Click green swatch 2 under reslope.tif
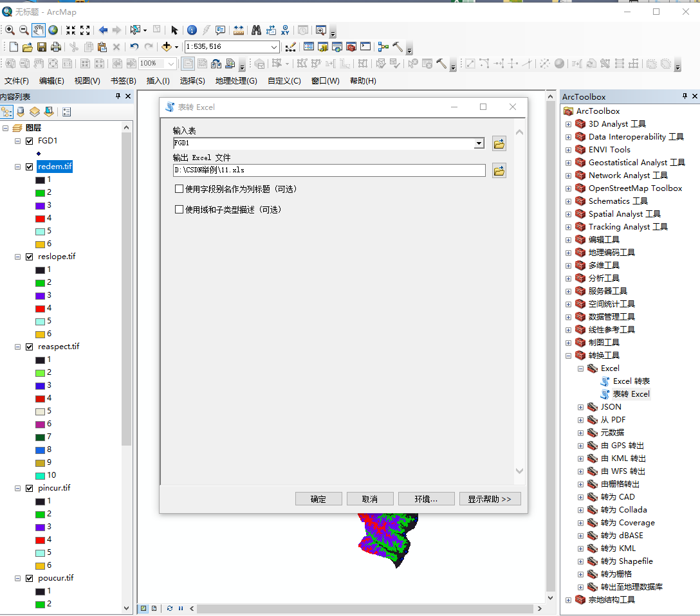Viewport: 700px width, 616px height. tap(40, 283)
